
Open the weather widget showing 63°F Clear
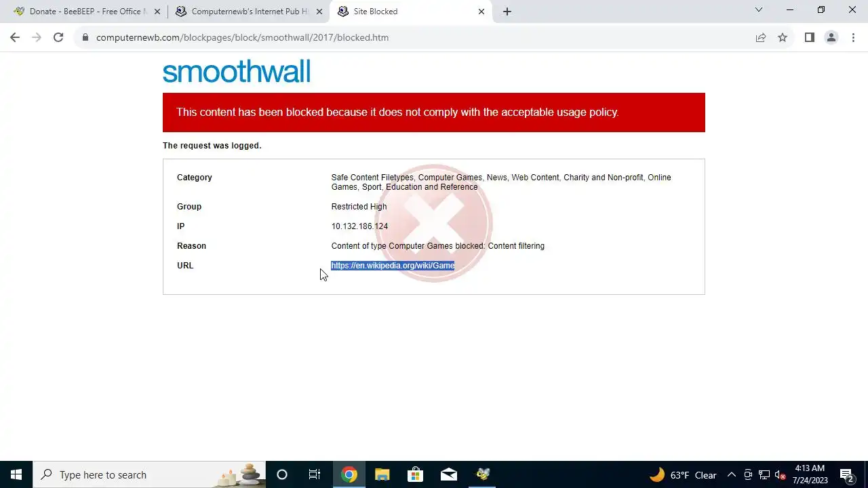[683, 474]
